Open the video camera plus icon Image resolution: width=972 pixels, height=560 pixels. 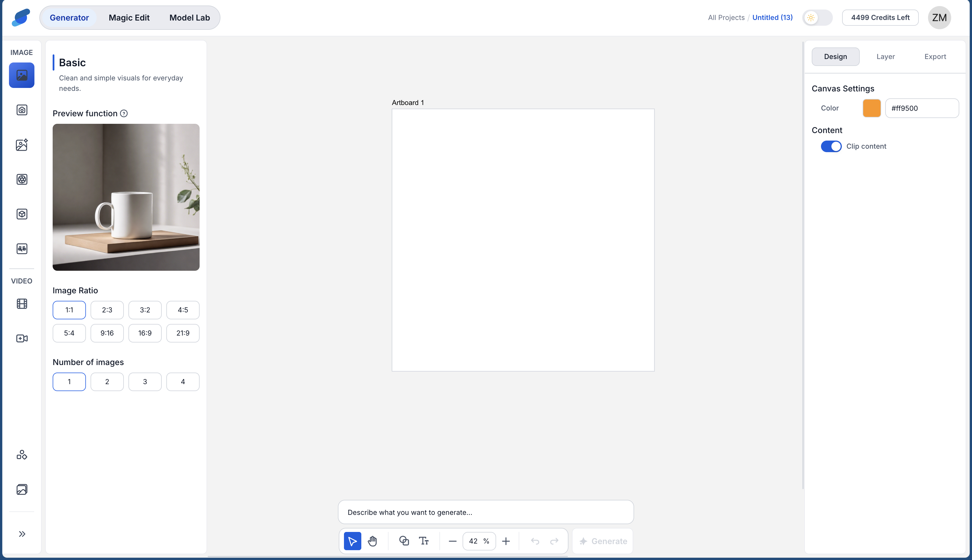pyautogui.click(x=22, y=338)
